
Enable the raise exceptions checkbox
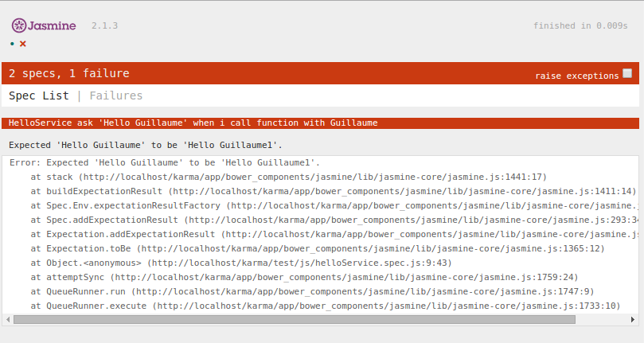627,73
